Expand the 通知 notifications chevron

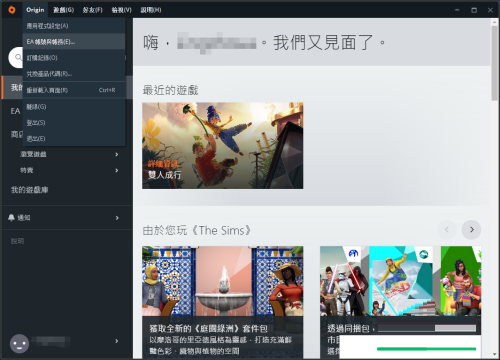tap(117, 218)
